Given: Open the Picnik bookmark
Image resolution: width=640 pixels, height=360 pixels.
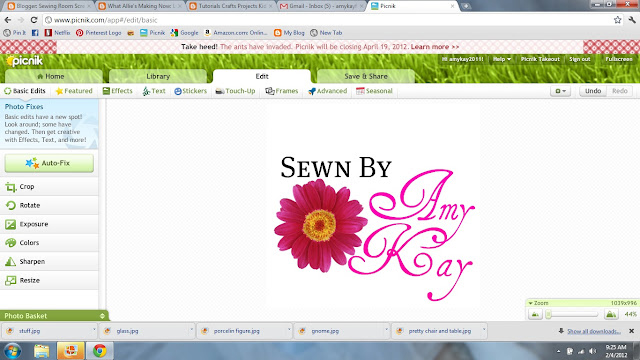Looking at the screenshot, I should tap(153, 33).
